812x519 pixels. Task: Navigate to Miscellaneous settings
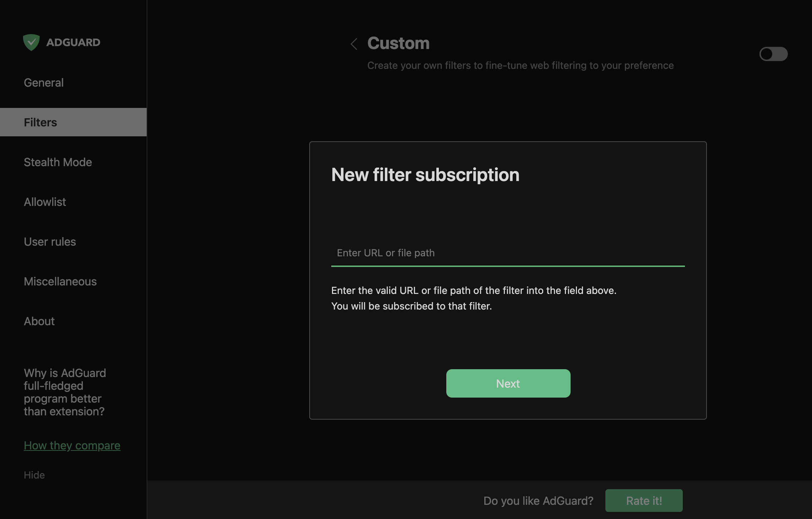(60, 280)
